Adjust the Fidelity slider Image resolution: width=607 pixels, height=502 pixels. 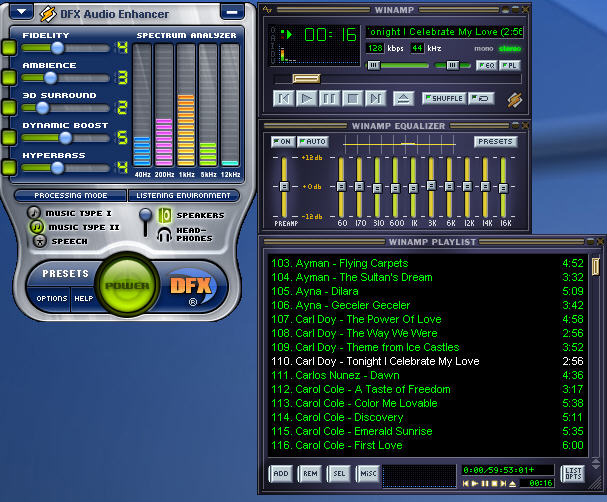pos(57,48)
